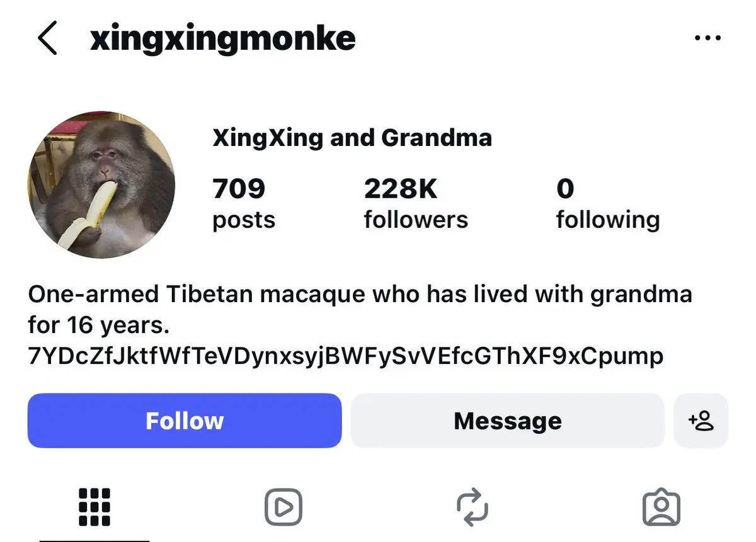Open the monkey profile picture
The width and height of the screenshot is (756, 542).
tap(101, 185)
